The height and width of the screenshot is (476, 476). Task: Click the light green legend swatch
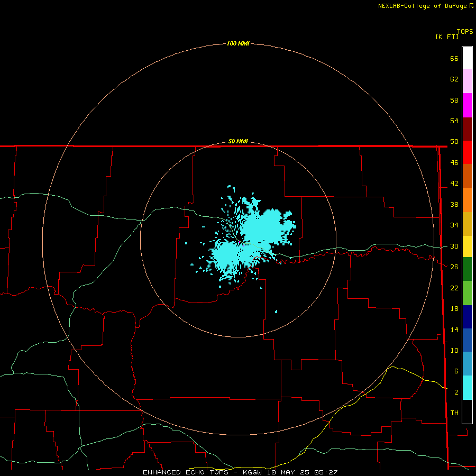467,293
